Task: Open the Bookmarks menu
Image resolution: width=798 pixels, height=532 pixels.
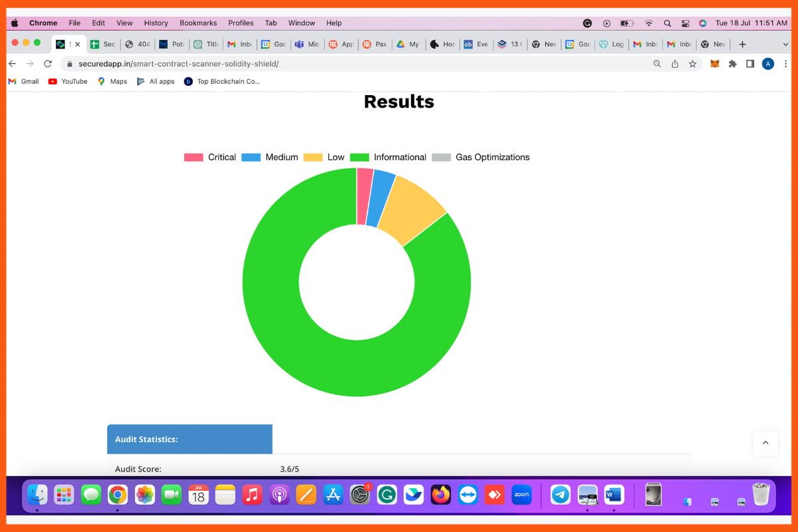Action: [198, 23]
